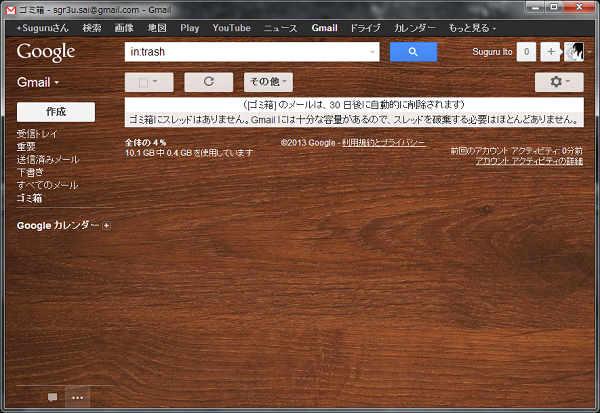Viewport: 600px width, 413px height.
Task: Open the settings gear menu
Action: coord(559,82)
